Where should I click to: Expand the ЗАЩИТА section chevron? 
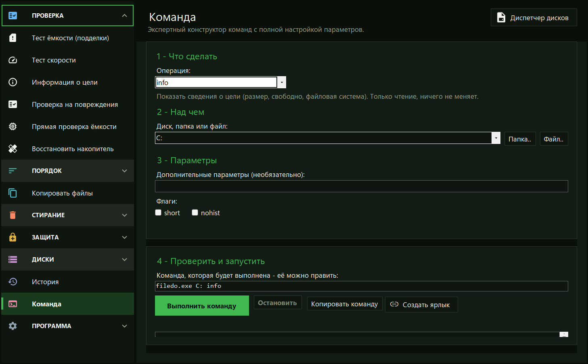(x=124, y=237)
